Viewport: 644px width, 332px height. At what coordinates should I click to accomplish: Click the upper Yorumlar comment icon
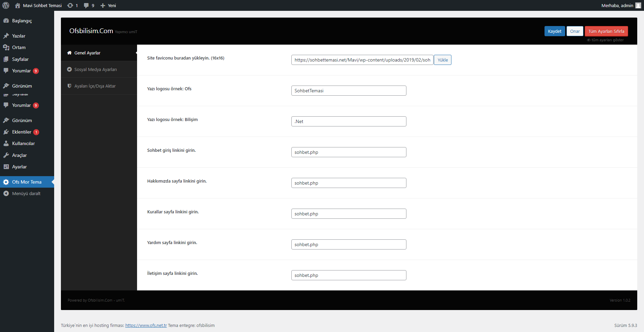pos(6,71)
